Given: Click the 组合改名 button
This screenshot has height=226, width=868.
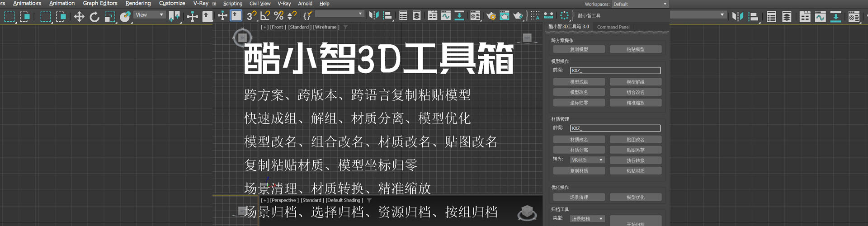Looking at the screenshot, I should [635, 92].
